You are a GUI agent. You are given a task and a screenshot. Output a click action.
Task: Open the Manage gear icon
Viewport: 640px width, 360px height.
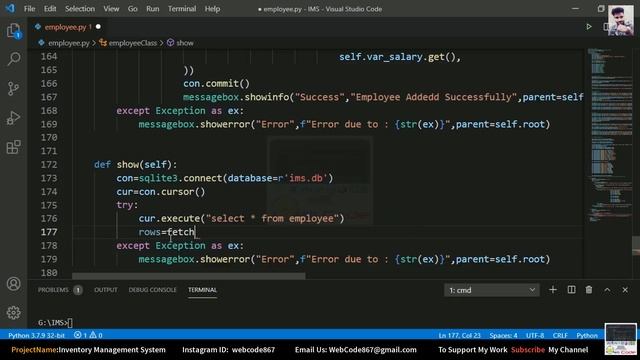click(13, 313)
